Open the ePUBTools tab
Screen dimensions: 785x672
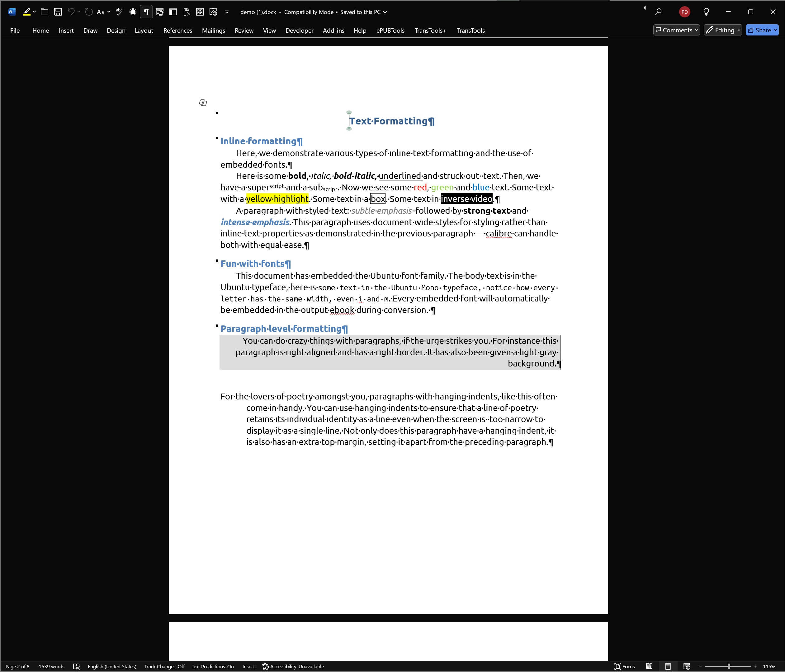click(x=390, y=31)
